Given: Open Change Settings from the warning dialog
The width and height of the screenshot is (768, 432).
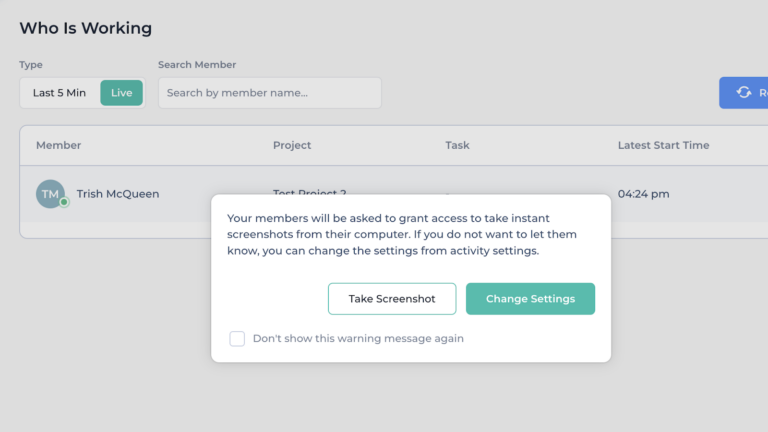Looking at the screenshot, I should (530, 299).
